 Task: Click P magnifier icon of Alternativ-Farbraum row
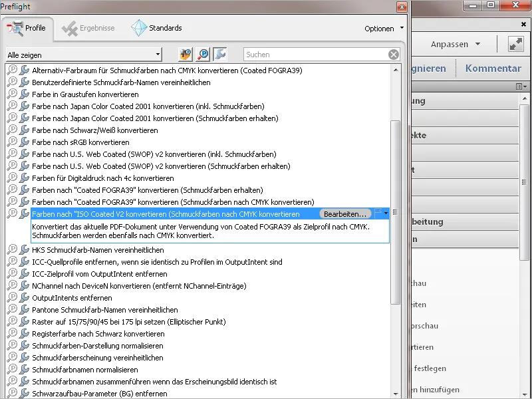(x=12, y=70)
